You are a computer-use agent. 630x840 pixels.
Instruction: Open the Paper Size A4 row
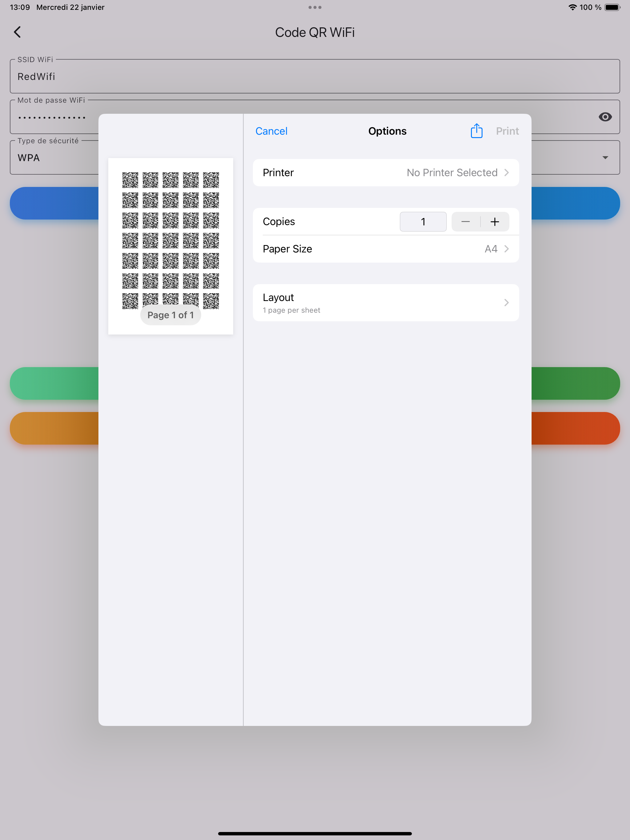pos(386,249)
